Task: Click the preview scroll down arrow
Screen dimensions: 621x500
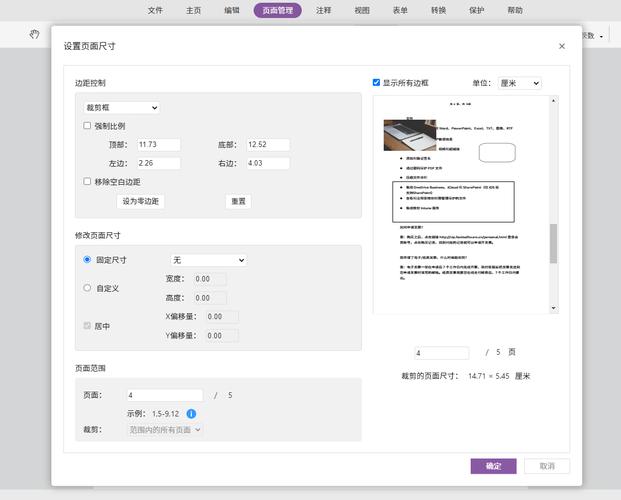Action: click(553, 308)
